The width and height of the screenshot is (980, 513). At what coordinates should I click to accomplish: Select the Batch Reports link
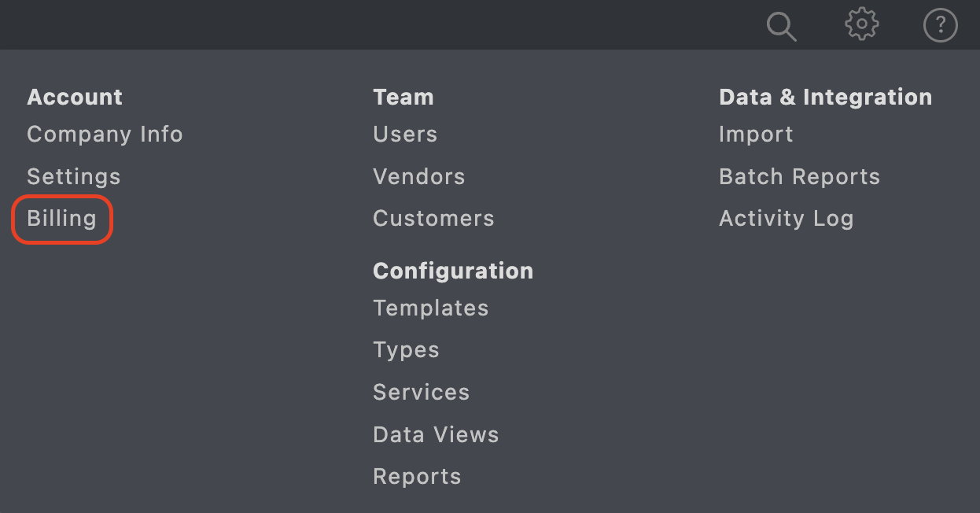[799, 177]
